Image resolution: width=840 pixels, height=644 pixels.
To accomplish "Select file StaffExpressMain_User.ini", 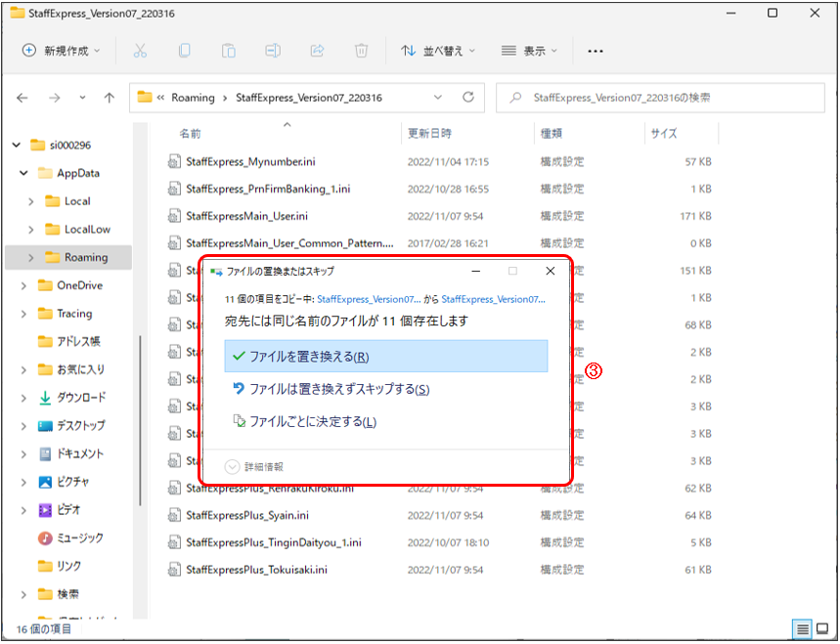I will [247, 216].
